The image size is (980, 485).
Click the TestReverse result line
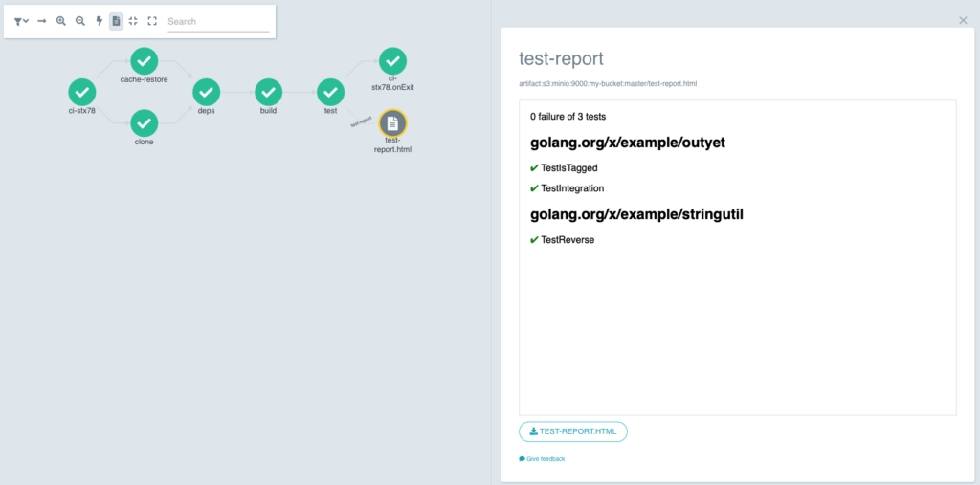(x=562, y=240)
